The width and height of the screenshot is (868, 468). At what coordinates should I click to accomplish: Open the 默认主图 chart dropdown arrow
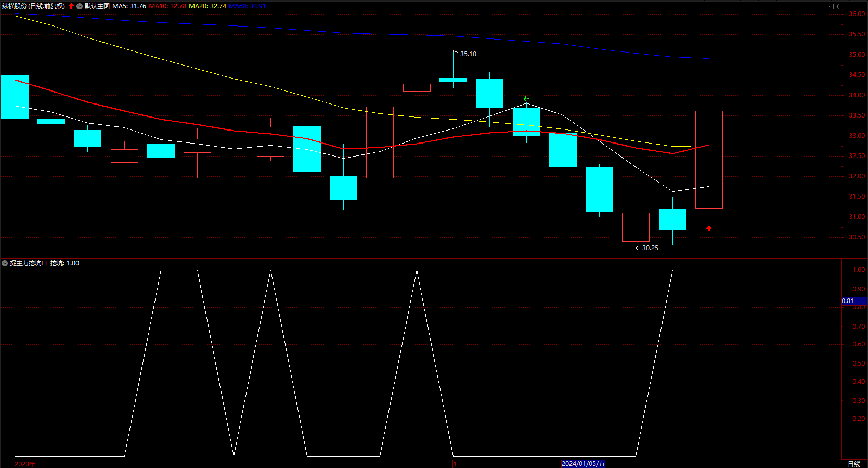(x=80, y=6)
